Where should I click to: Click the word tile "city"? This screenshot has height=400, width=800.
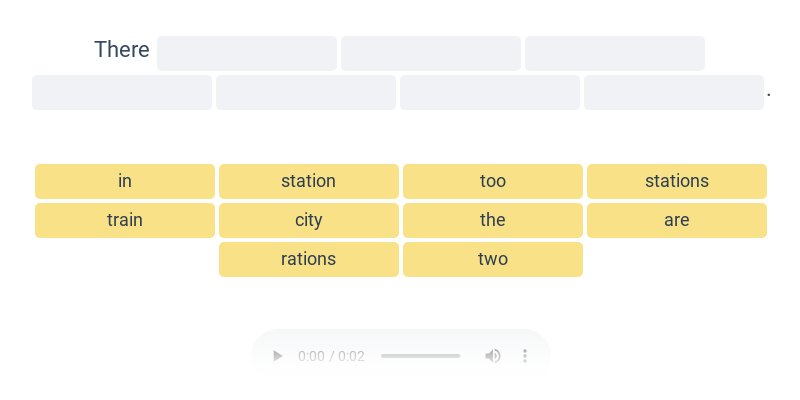309,220
